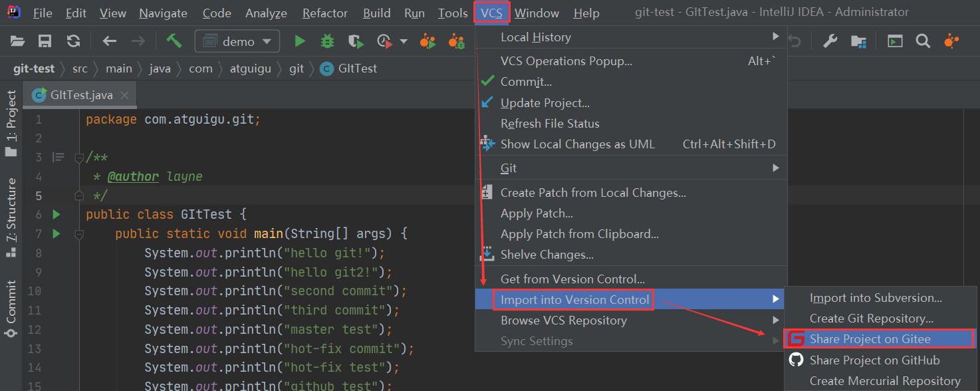The image size is (980, 391).
Task: Choose Create Mercurial Repository
Action: [880, 381]
